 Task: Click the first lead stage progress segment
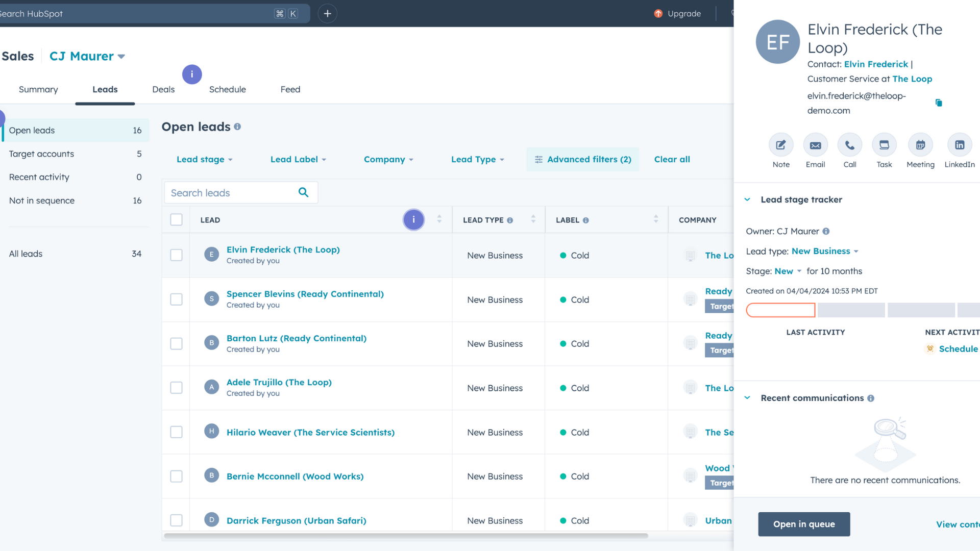coord(780,310)
